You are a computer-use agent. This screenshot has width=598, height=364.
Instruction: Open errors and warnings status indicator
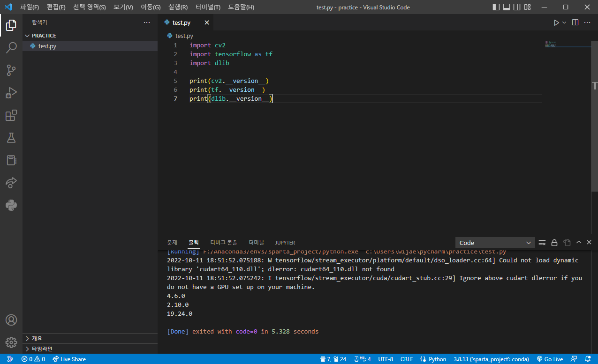click(x=33, y=359)
